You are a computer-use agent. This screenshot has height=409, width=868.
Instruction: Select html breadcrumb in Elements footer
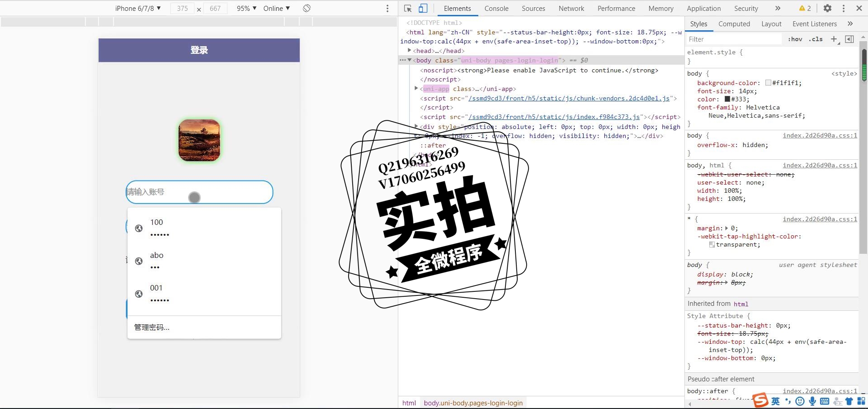409,403
